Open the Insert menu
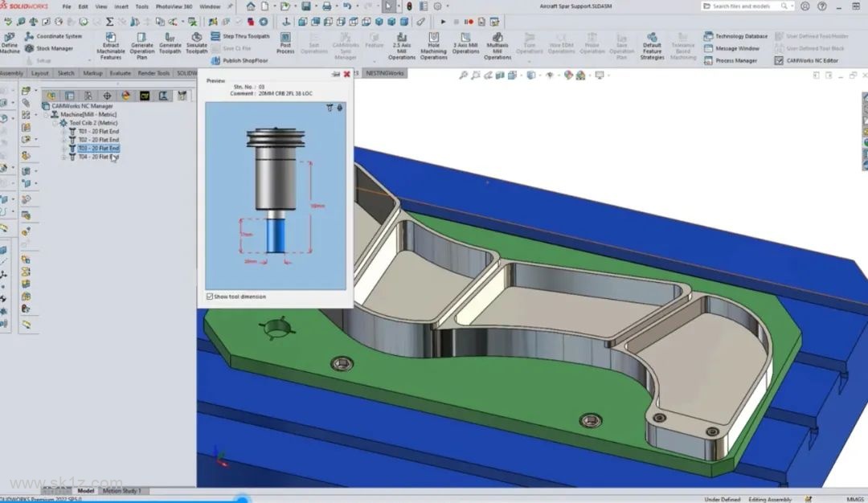The height and width of the screenshot is (503, 868). 121,6
